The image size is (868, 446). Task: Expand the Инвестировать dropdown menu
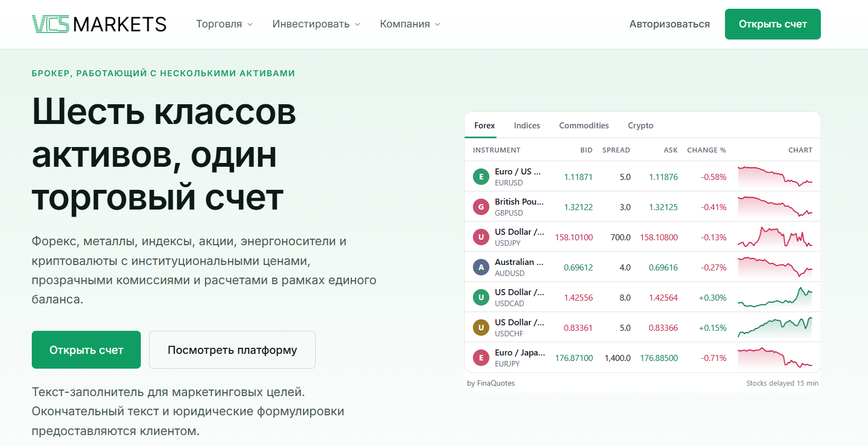point(317,24)
